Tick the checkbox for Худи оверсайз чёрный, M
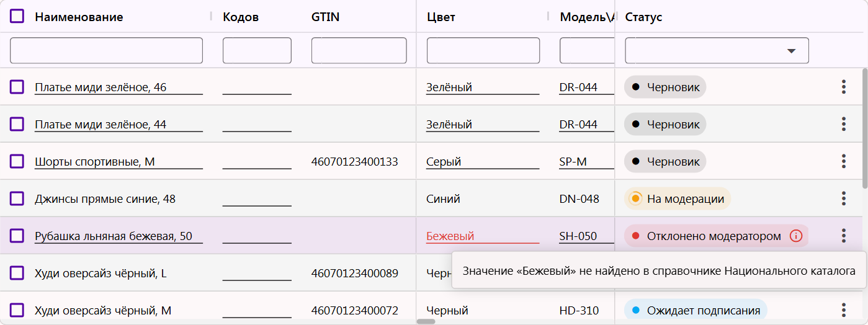This screenshot has height=325, width=868. pyautogui.click(x=17, y=310)
